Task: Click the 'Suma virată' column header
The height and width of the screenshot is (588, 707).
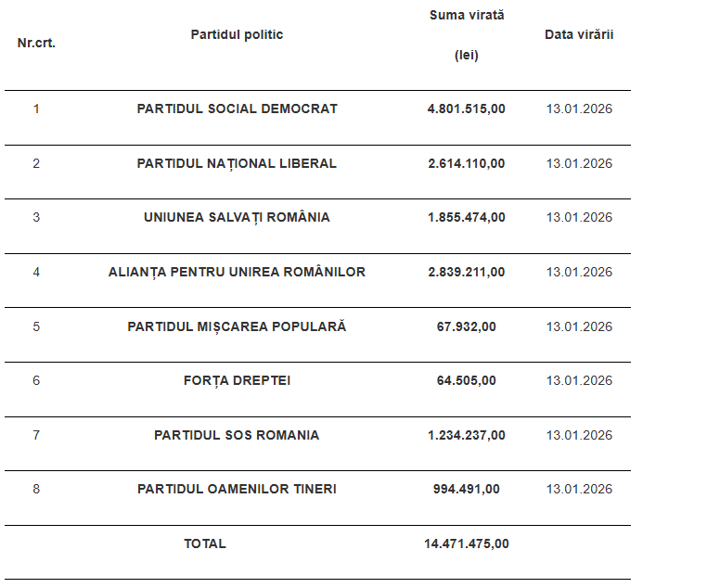Action: [467, 16]
